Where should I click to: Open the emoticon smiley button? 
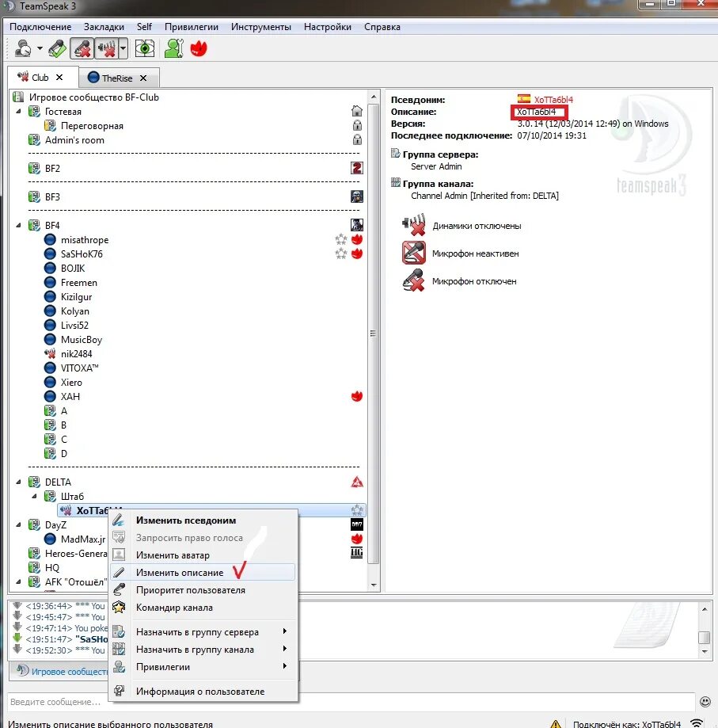[705, 702]
